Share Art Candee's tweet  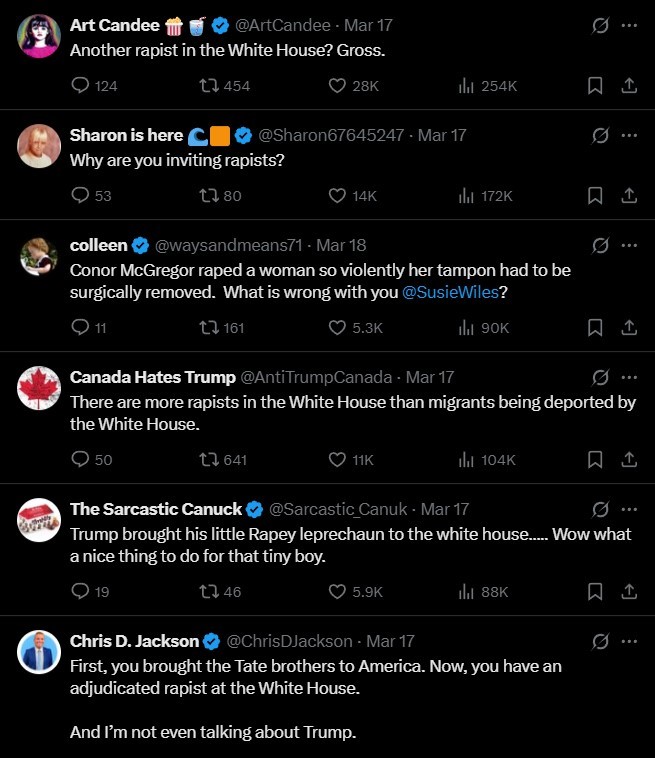pos(629,86)
